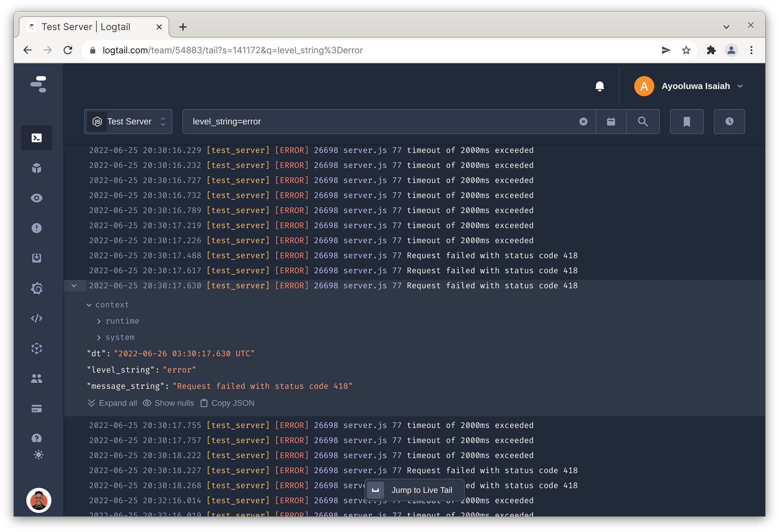Open the notifications bell icon
779x532 pixels.
[599, 86]
